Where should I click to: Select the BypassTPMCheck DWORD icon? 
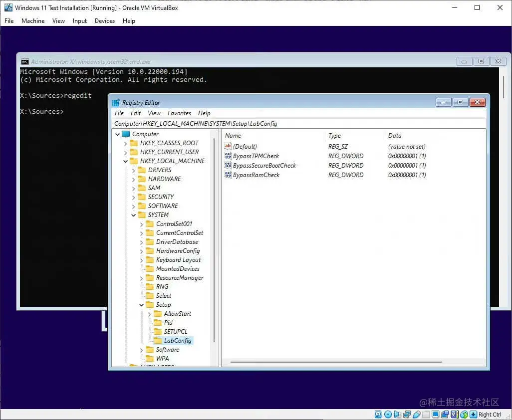coord(228,156)
